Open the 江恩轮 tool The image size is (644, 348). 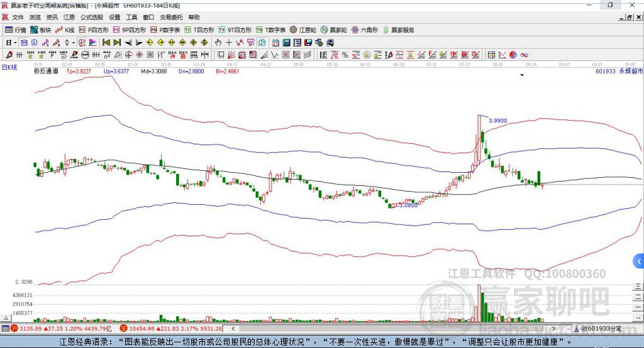coord(303,30)
